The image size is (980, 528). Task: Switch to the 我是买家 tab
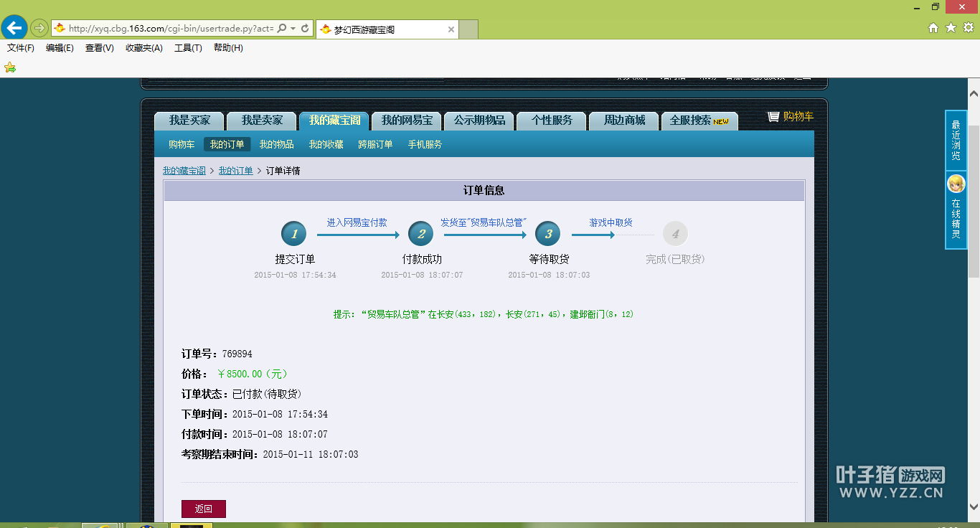pos(189,121)
